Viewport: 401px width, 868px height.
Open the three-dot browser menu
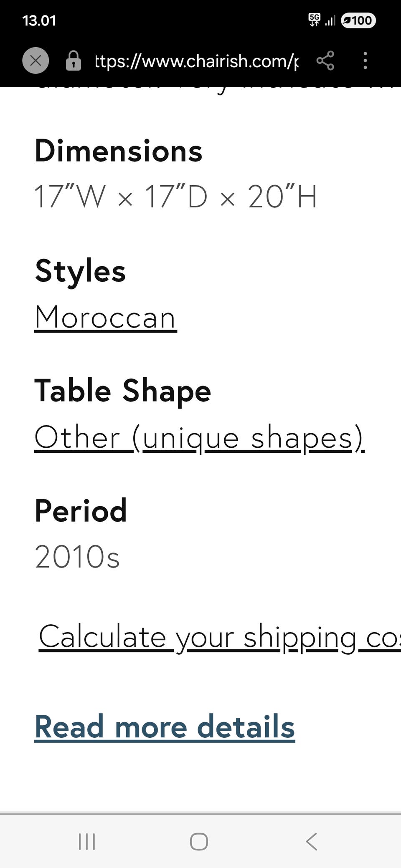365,61
